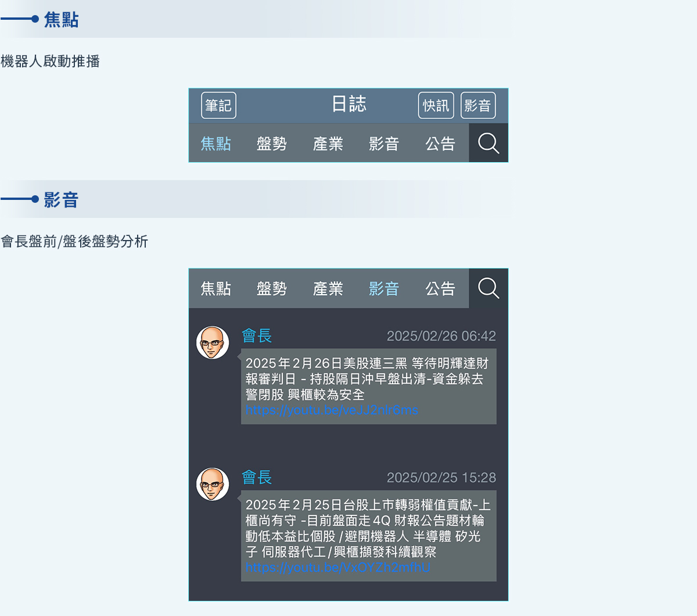The image size is (697, 616).
Task: Select 影音 tab in upper tab bar
Action: pos(384,144)
